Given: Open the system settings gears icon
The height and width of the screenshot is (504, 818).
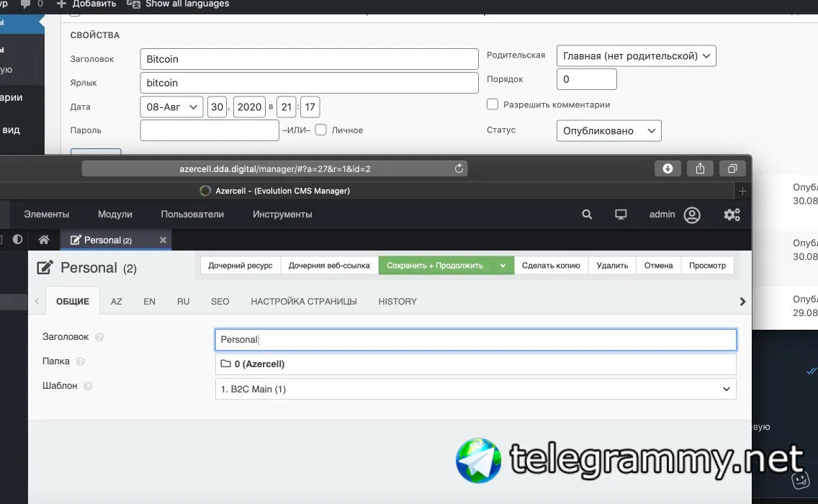Looking at the screenshot, I should pyautogui.click(x=732, y=215).
